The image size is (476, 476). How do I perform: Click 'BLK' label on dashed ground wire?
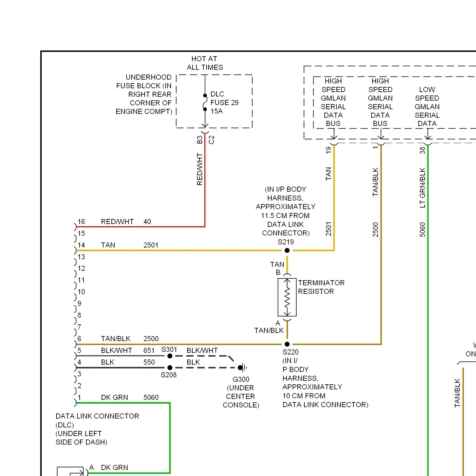click(x=193, y=362)
